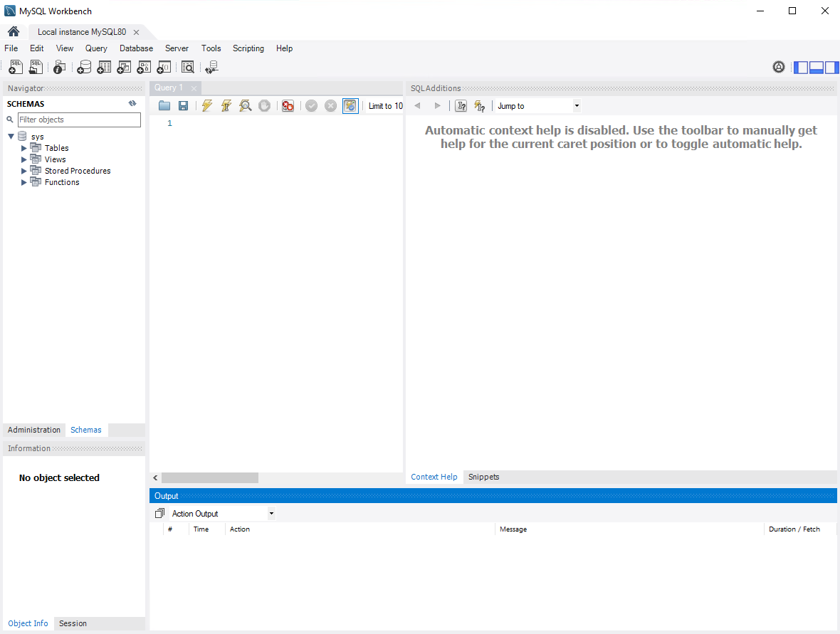Screen dimensions: 840x634
Task: Execute SQL script lightning icon
Action: coord(206,105)
